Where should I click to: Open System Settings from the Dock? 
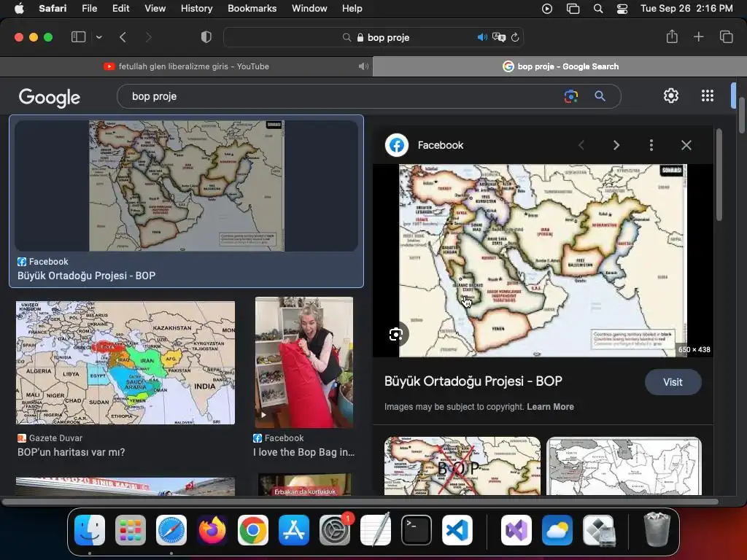click(335, 530)
